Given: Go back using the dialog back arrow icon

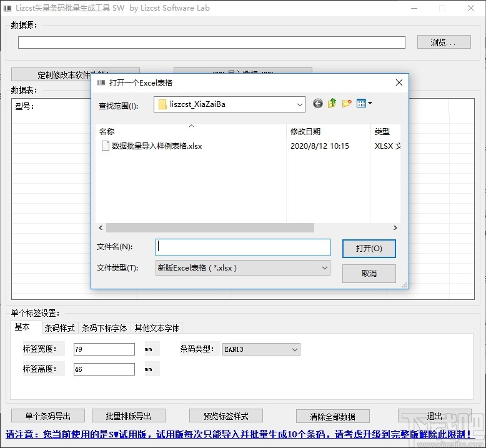Looking at the screenshot, I should coord(318,103).
